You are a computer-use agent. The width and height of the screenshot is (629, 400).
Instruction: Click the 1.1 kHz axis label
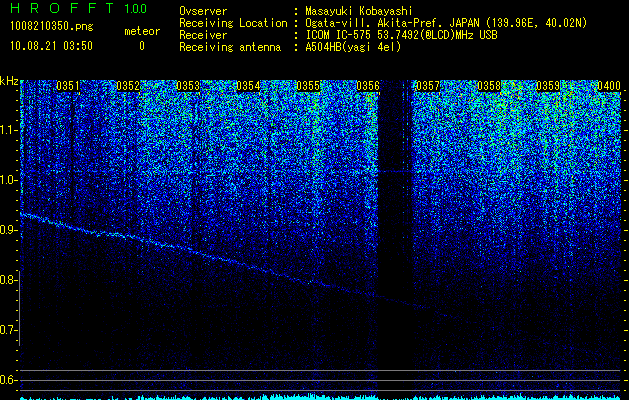coord(9,130)
